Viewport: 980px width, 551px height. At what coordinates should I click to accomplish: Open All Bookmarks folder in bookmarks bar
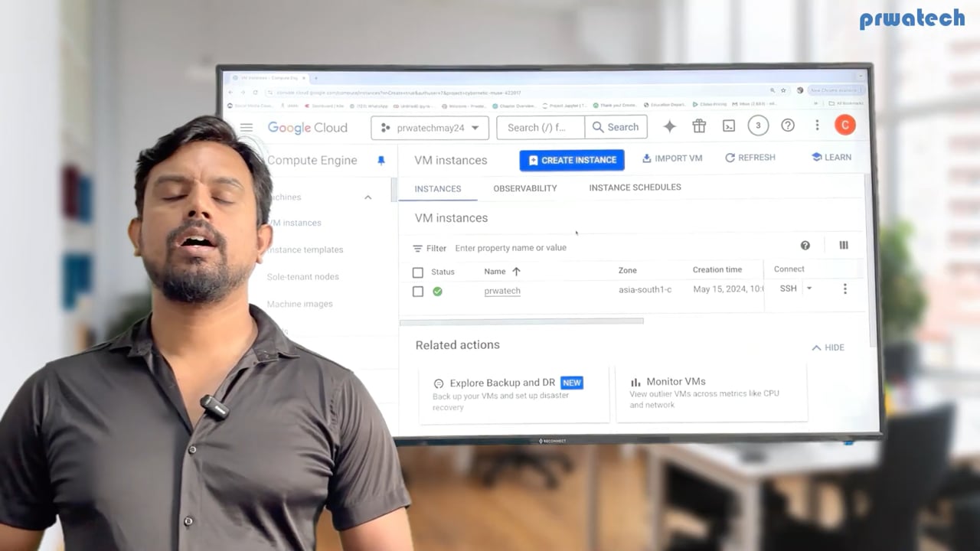pos(846,103)
